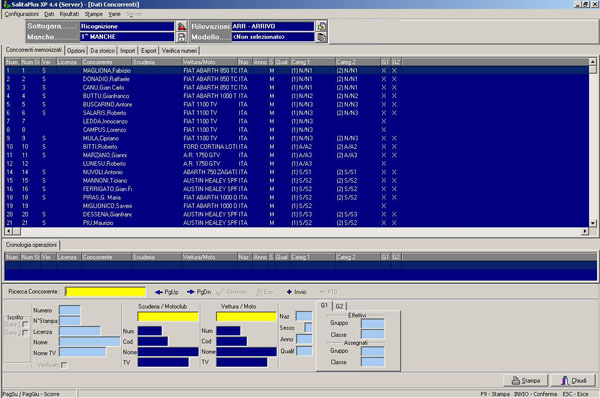Viewport: 600px width, 398px height.
Task: Select row DESSENA,Gianfranc
Action: pyautogui.click(x=297, y=214)
